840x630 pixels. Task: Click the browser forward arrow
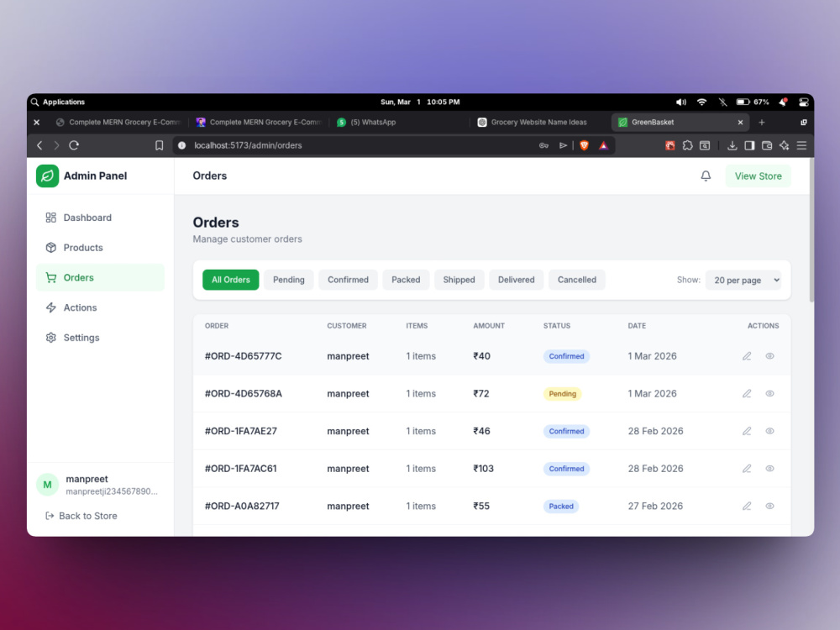point(57,145)
